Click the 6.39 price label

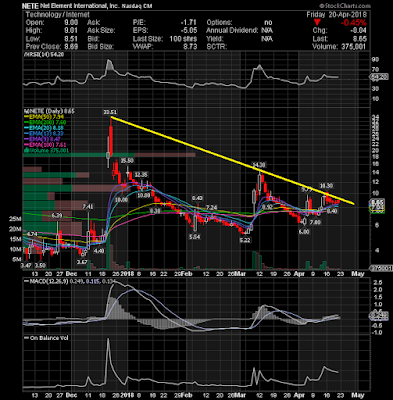tap(57, 216)
